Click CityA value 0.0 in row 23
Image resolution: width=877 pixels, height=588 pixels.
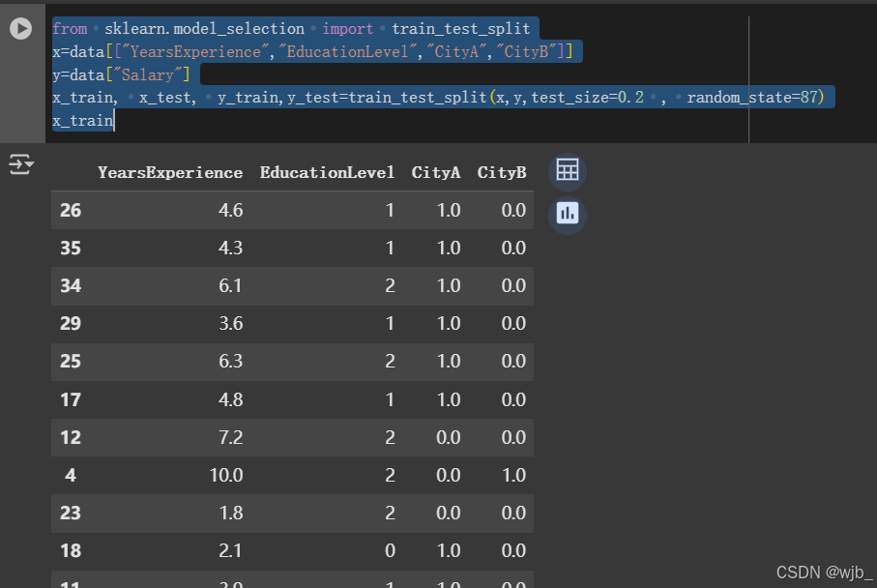coord(448,513)
